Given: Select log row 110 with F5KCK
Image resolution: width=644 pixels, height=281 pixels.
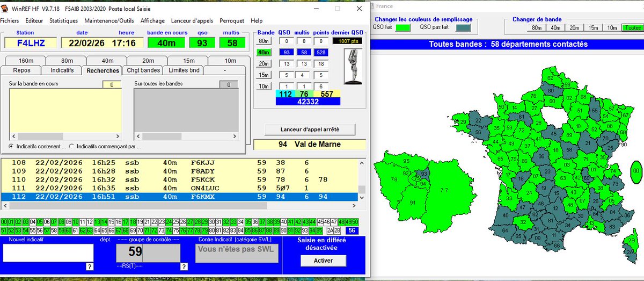Looking at the screenshot, I should [179, 179].
